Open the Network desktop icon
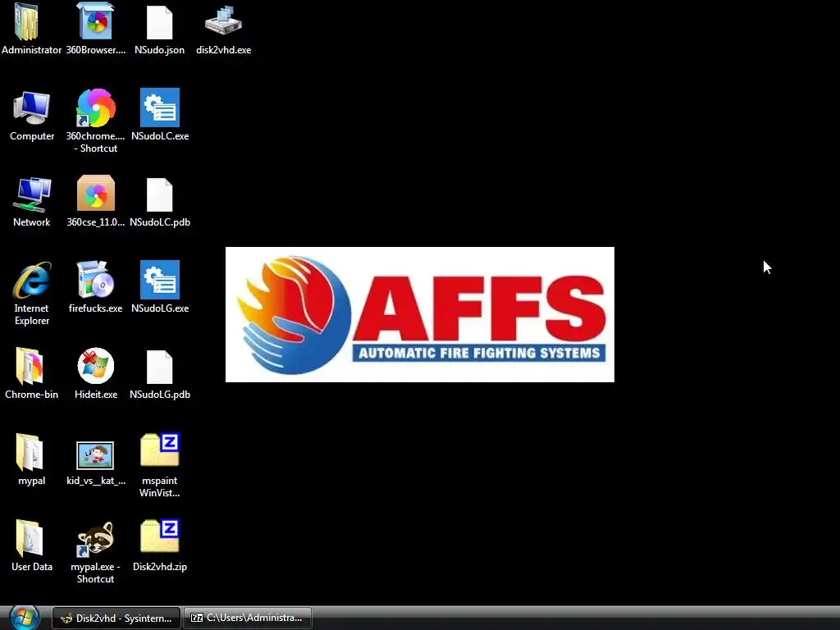This screenshot has width=840, height=630. pyautogui.click(x=32, y=194)
